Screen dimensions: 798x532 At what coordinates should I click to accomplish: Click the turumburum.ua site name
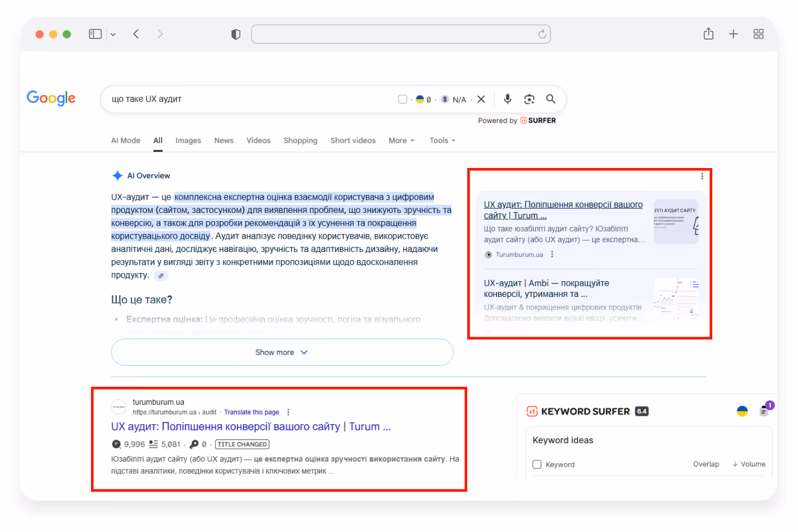(x=158, y=402)
